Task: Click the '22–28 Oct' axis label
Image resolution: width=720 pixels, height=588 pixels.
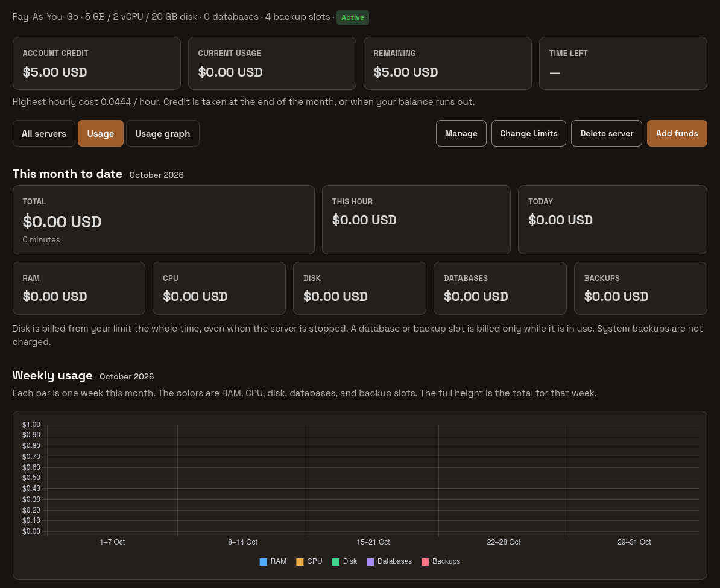Action: click(504, 542)
